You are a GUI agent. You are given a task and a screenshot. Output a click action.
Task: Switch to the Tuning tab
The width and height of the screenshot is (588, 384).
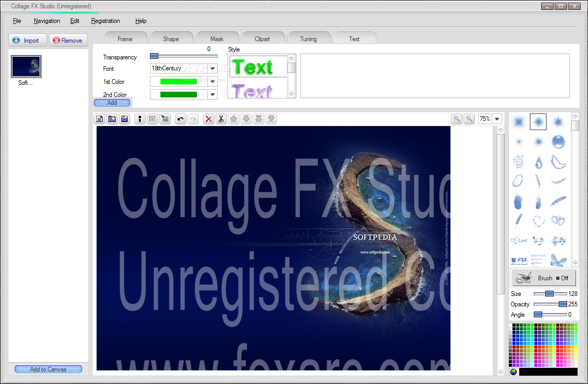point(309,39)
